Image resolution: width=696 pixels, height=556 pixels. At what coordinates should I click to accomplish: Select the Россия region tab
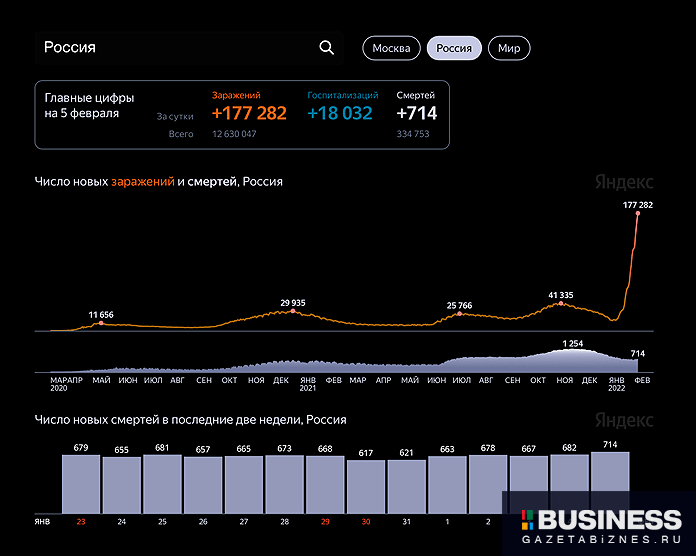point(454,48)
